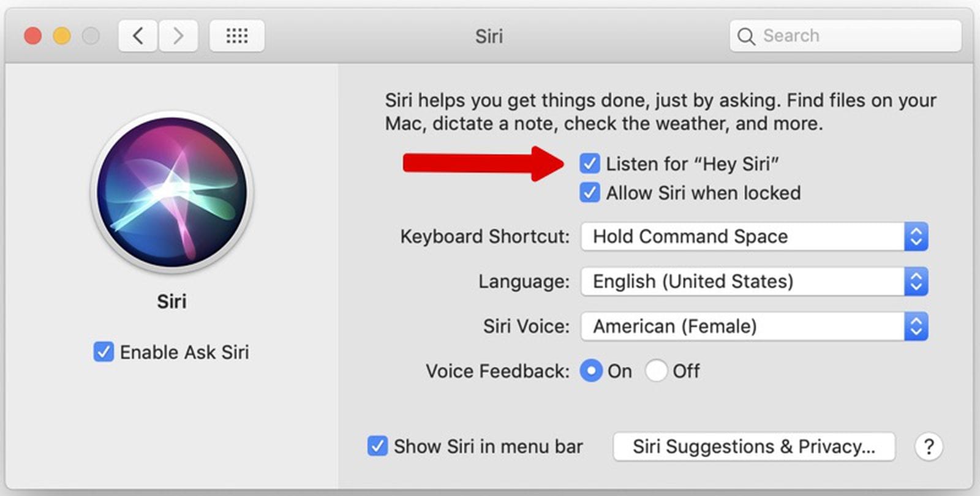Open Show All preferences grid icon
Screen dimensions: 980x496
(x=237, y=36)
